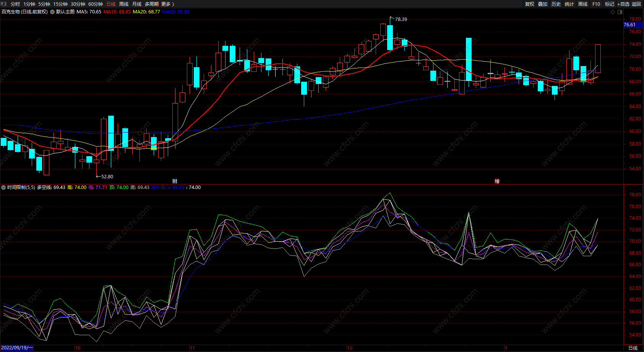This screenshot has height=352, width=644.
Task: Click the diamond icon above price axis
Action: (x=613, y=12)
